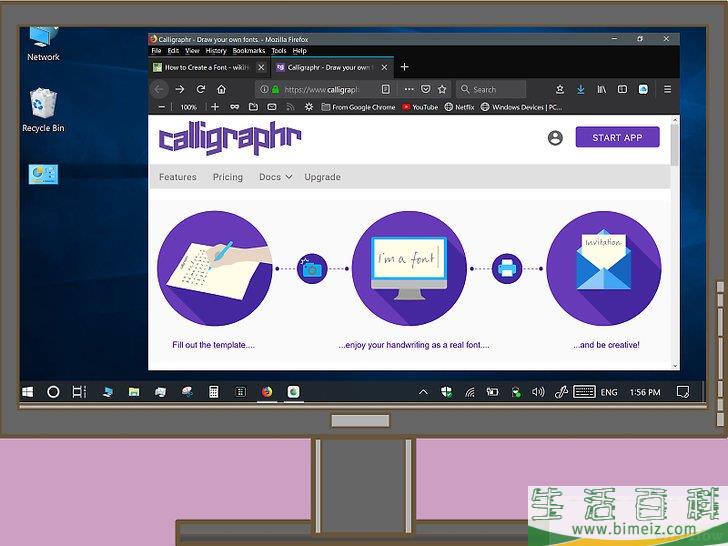Go back with the Firefox back arrow

click(159, 89)
